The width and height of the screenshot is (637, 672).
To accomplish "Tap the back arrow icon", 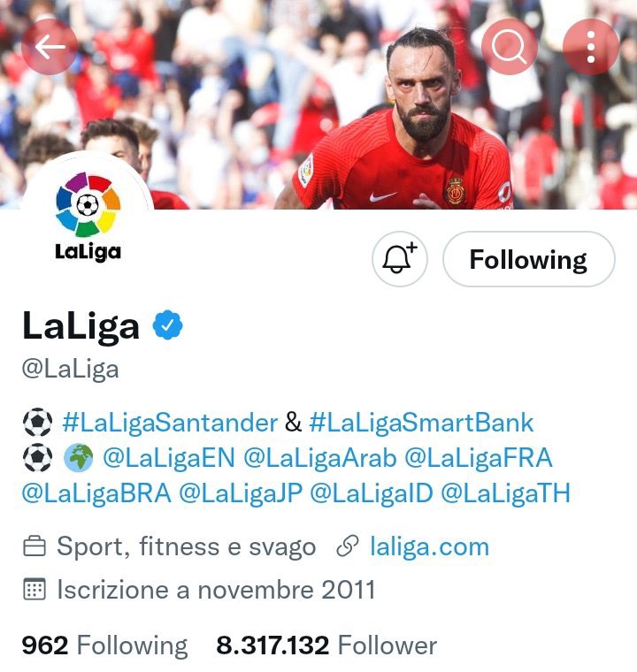I will pyautogui.click(x=50, y=47).
